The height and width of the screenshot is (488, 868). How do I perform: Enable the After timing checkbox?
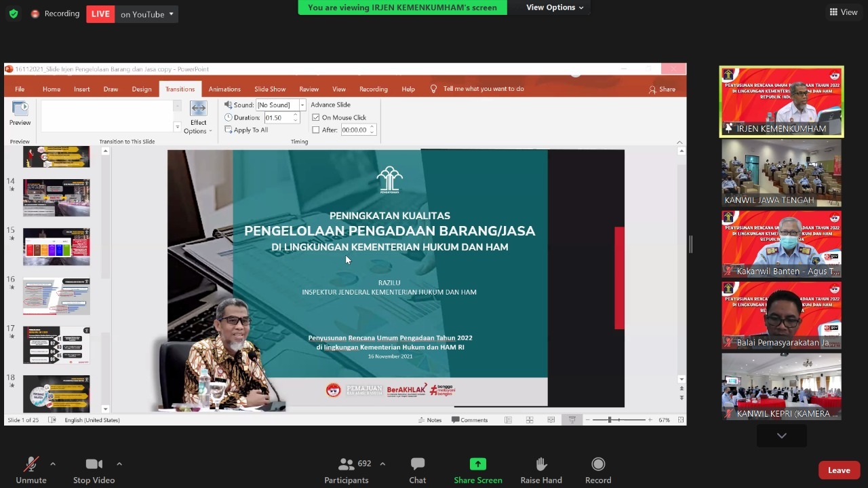(x=316, y=130)
